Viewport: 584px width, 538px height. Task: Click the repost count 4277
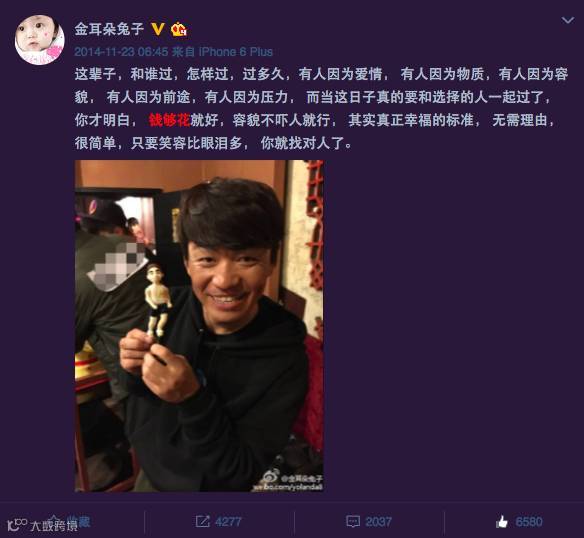[x=228, y=522]
